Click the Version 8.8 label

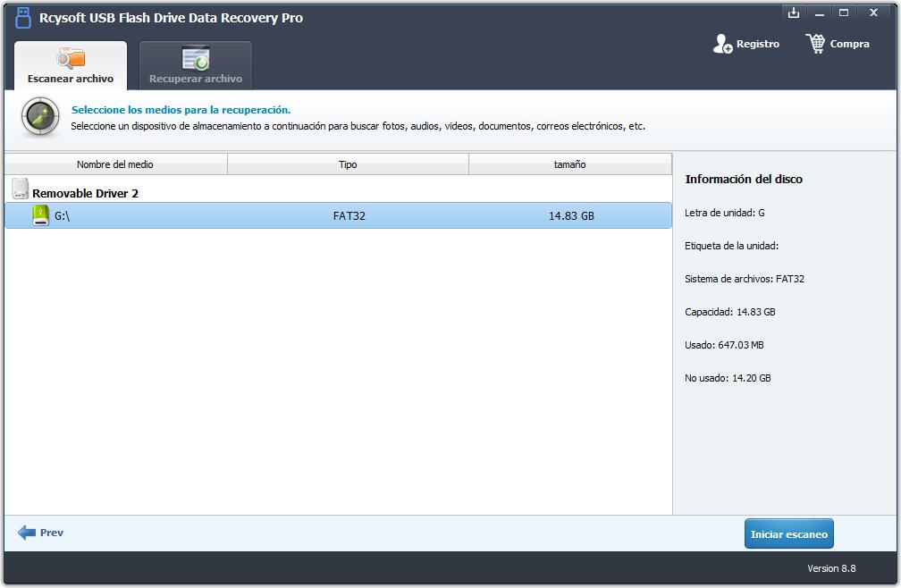pyautogui.click(x=830, y=568)
